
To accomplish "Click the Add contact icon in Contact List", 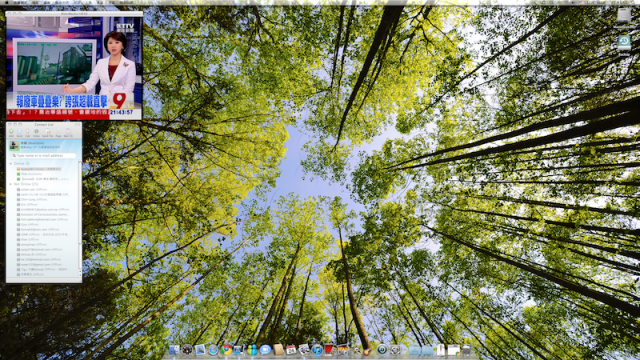I will 11,132.
